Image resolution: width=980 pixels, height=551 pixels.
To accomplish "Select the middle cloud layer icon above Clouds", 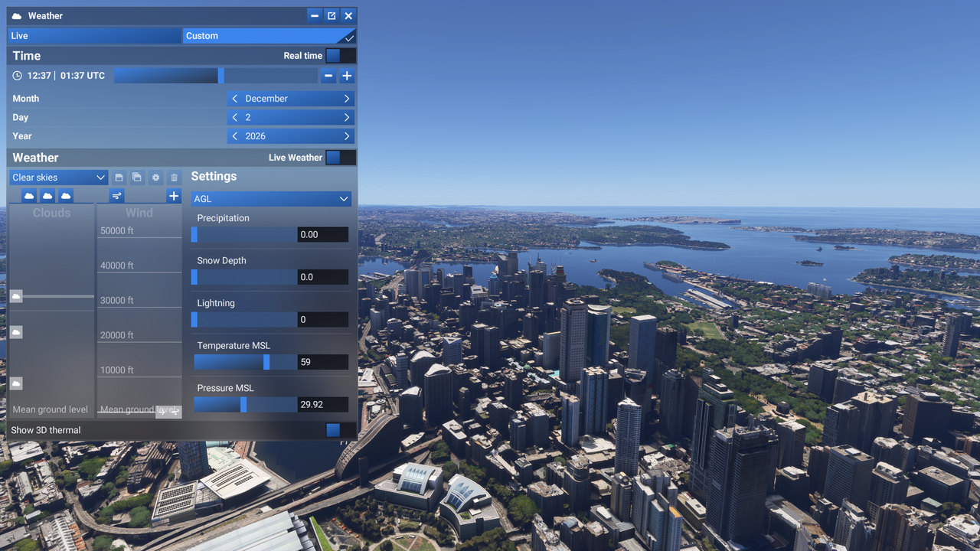I will pos(47,196).
